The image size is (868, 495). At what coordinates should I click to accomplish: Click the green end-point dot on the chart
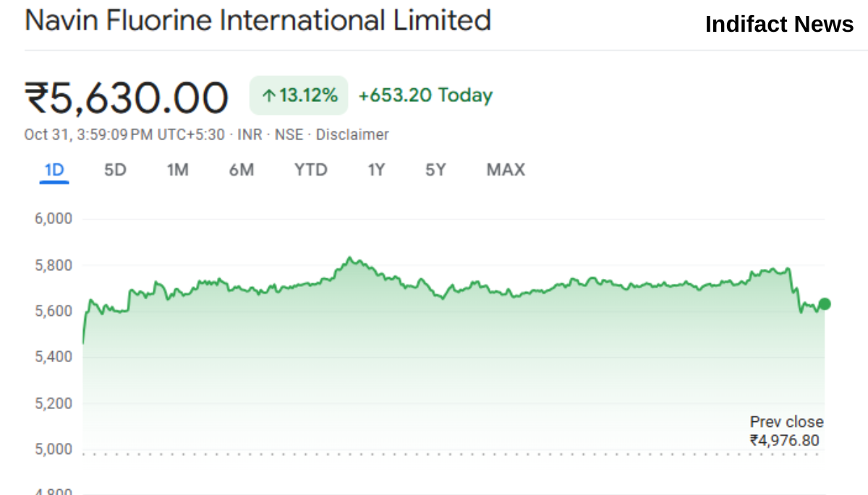click(824, 304)
